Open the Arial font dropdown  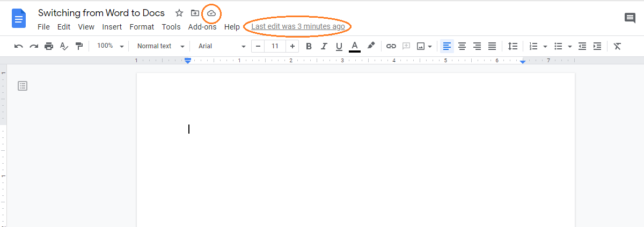pos(222,46)
